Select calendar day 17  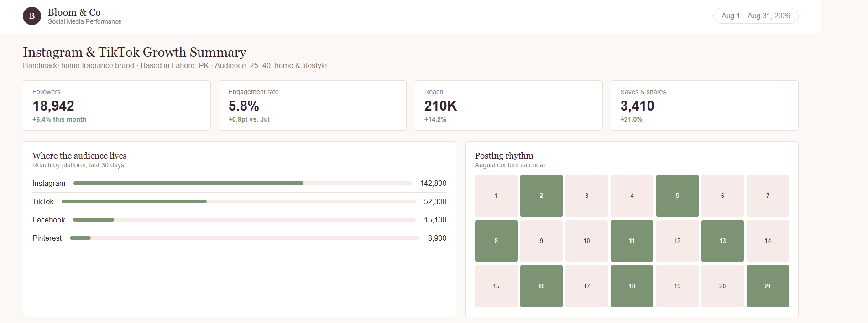pos(586,286)
